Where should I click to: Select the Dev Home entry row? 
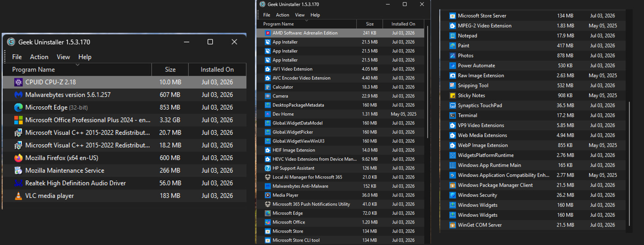[x=340, y=114]
